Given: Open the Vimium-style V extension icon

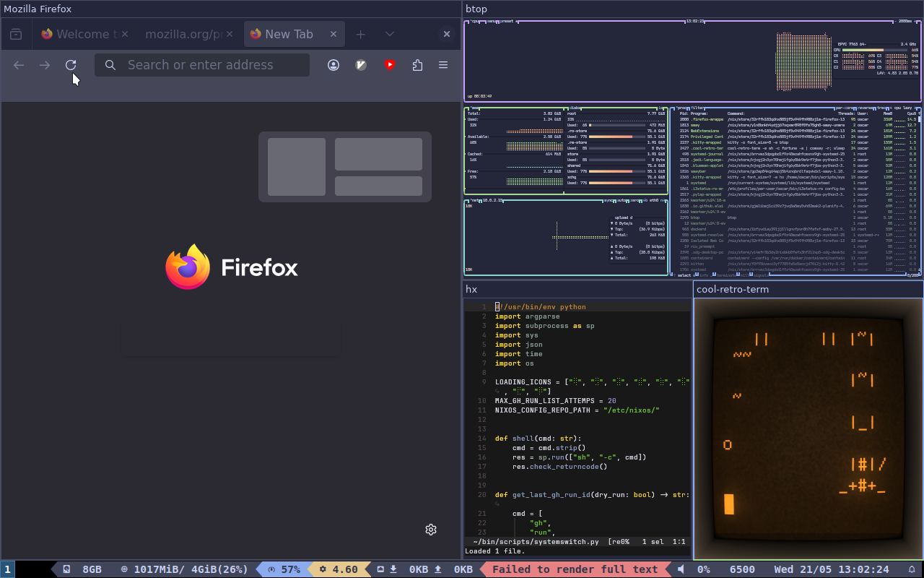Looking at the screenshot, I should pyautogui.click(x=362, y=65).
